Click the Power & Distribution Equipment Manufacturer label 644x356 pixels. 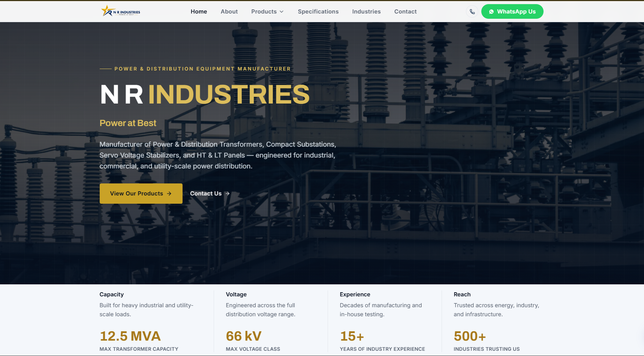[x=202, y=69]
